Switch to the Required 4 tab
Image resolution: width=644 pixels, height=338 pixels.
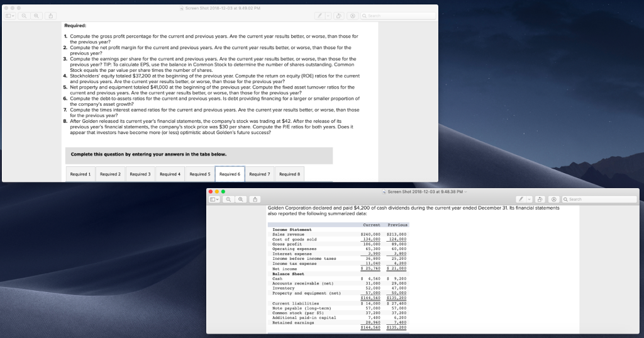click(x=170, y=174)
